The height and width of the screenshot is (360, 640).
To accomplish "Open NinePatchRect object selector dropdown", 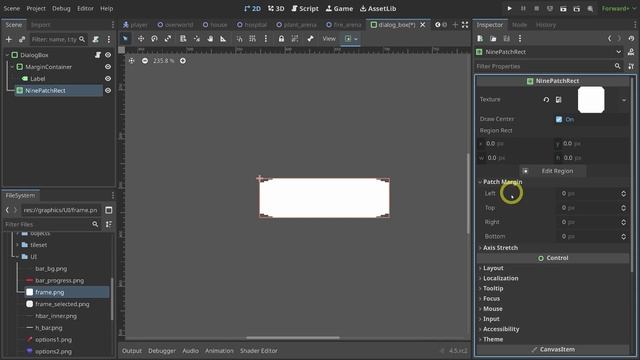I will pyautogui.click(x=618, y=52).
